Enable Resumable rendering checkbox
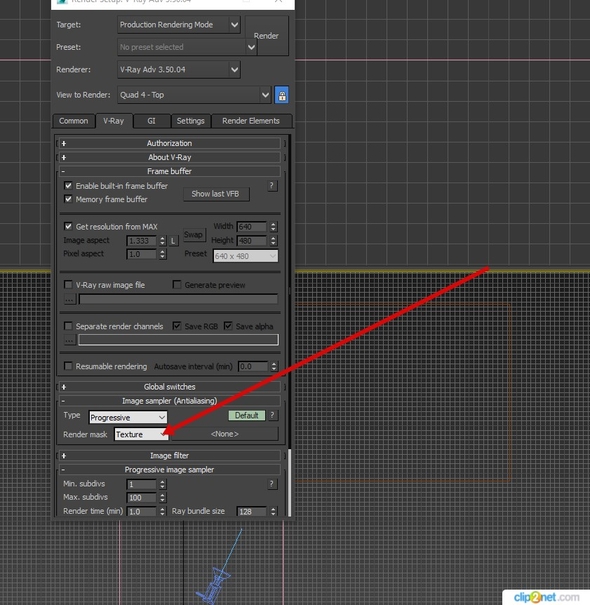 coord(68,366)
